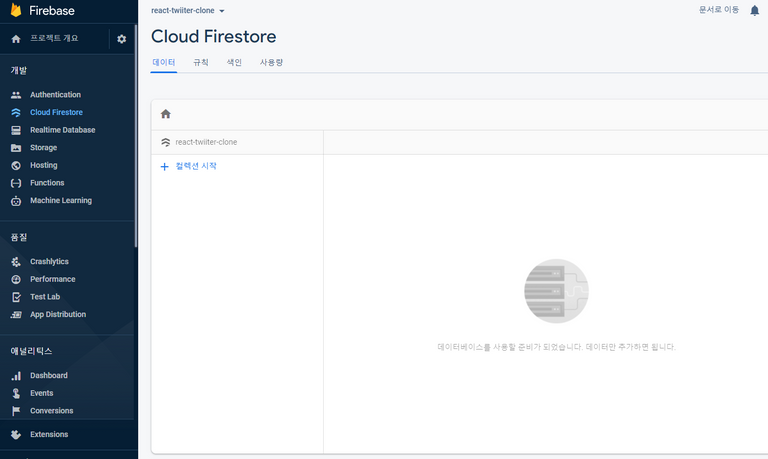The height and width of the screenshot is (459, 768).
Task: Click the Cloud Firestore sidebar icon
Action: 16,112
